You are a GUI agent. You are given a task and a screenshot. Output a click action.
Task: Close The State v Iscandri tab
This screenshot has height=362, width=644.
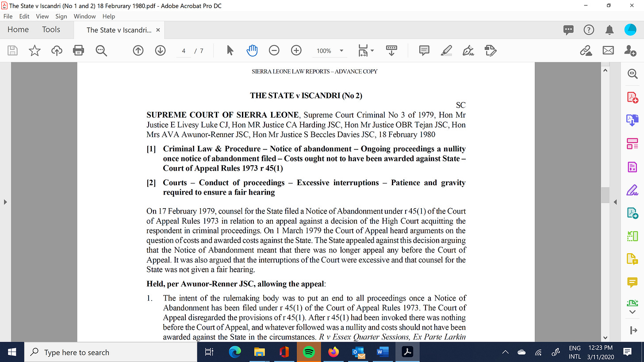158,30
